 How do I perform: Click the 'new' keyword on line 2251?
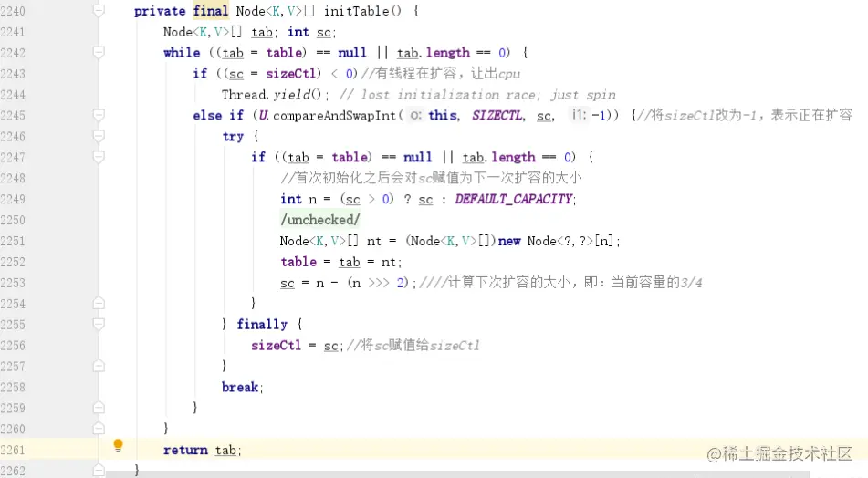tap(509, 241)
